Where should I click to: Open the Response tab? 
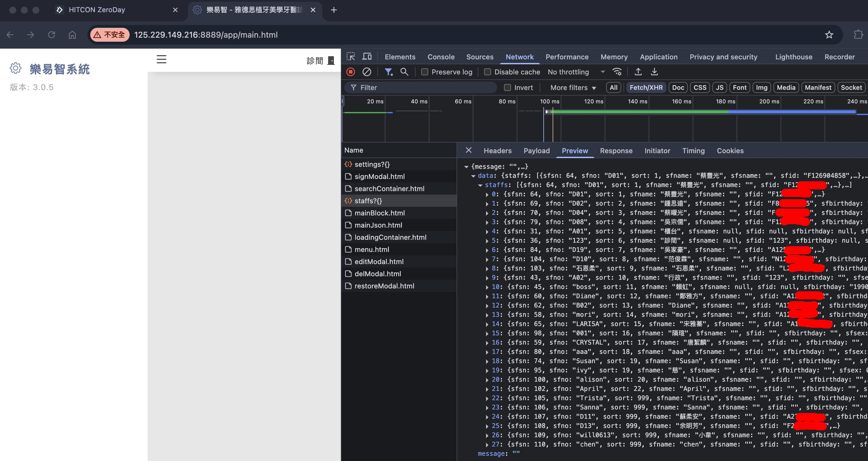point(616,151)
